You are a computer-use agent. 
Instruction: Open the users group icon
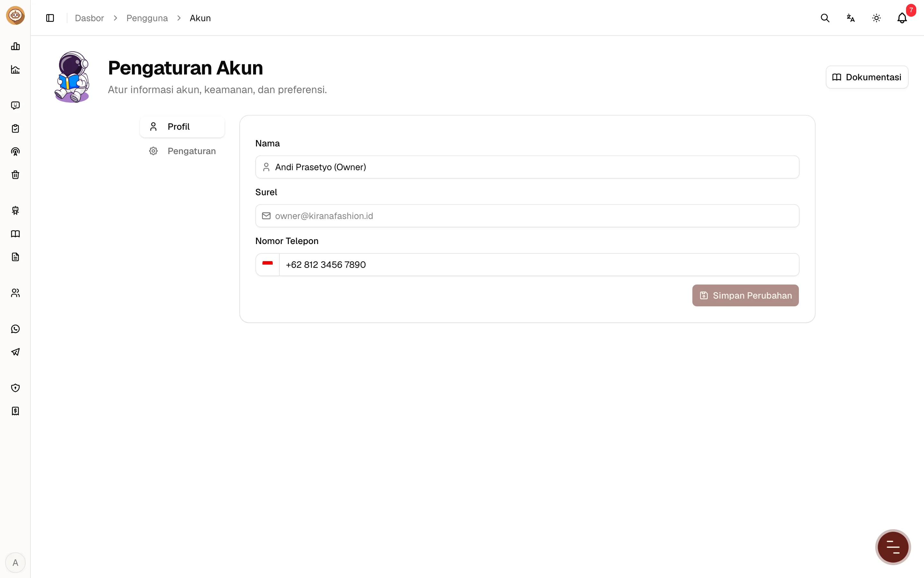point(15,293)
